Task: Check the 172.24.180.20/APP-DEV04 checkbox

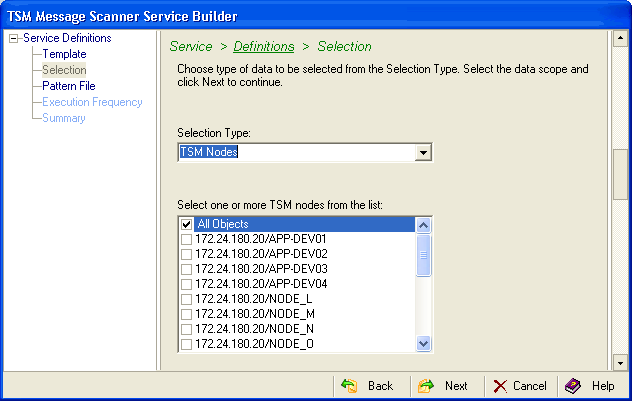Action: 186,284
